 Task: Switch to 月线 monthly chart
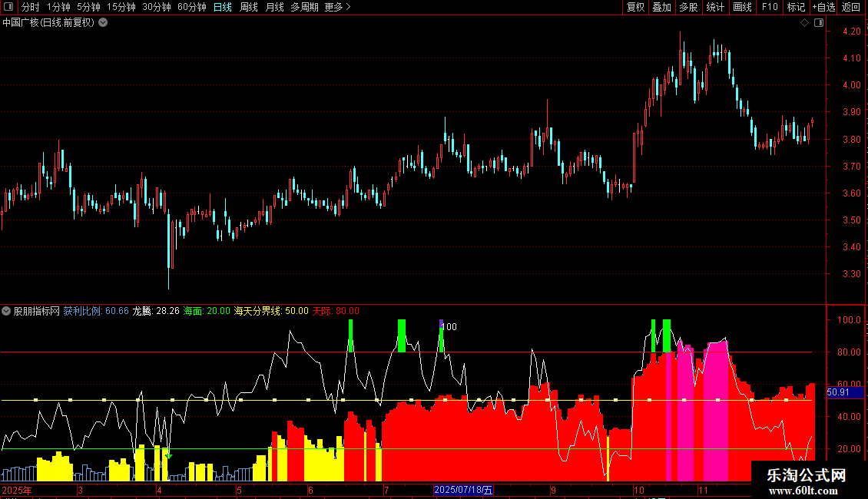tap(274, 7)
